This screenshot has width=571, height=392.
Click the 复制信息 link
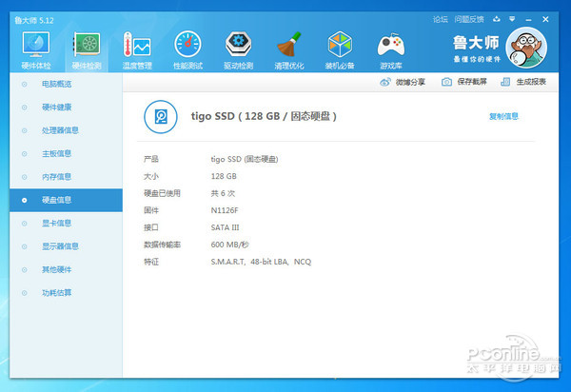pyautogui.click(x=503, y=116)
